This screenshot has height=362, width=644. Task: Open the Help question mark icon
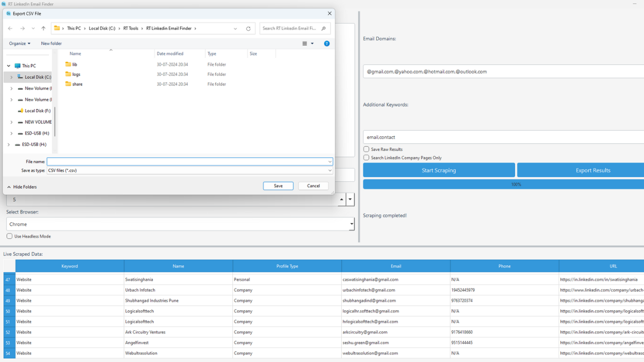pos(327,43)
